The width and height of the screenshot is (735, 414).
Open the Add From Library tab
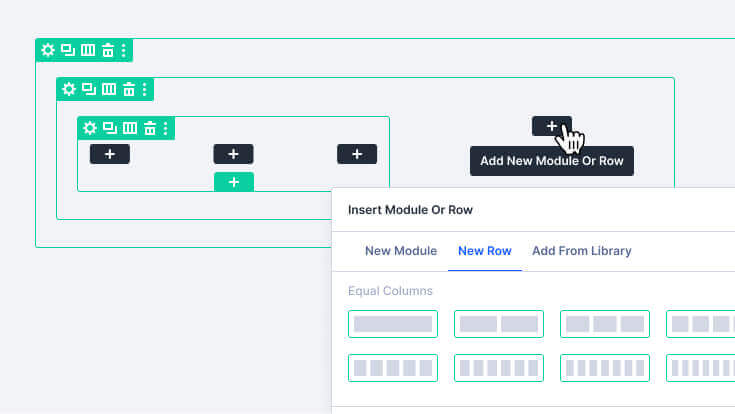pos(582,251)
